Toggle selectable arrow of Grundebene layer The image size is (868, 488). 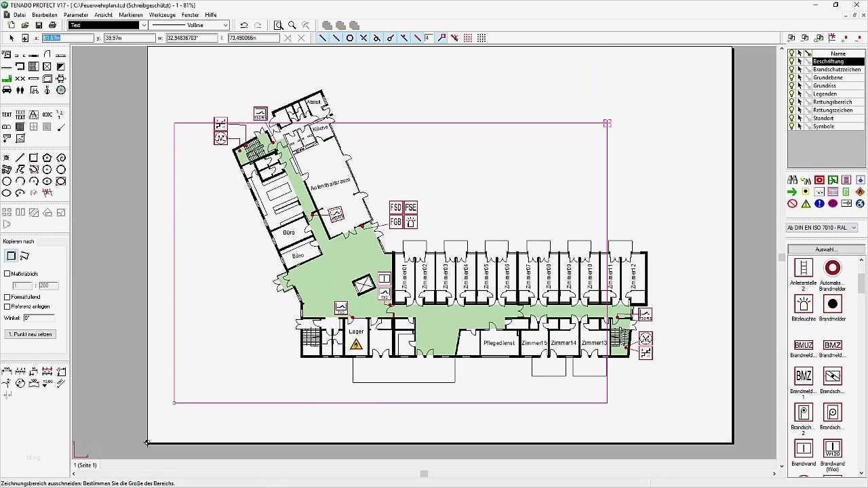coord(800,77)
